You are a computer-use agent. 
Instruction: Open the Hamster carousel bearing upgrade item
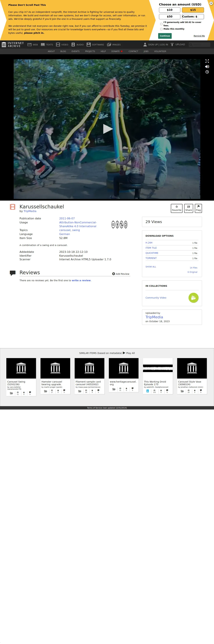pos(55,376)
